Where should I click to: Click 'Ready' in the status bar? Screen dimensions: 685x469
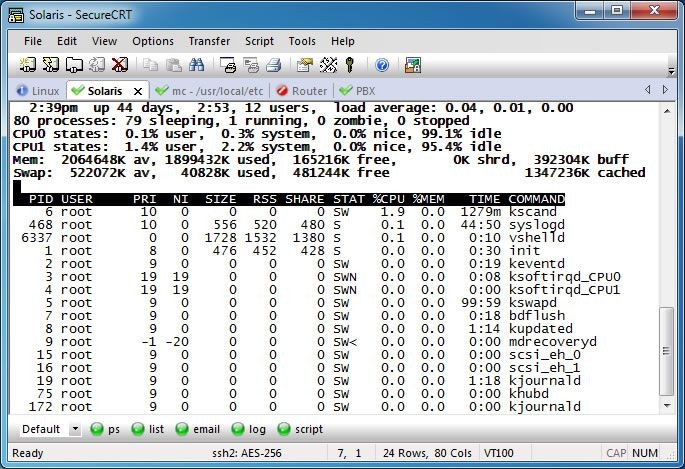pos(28,453)
